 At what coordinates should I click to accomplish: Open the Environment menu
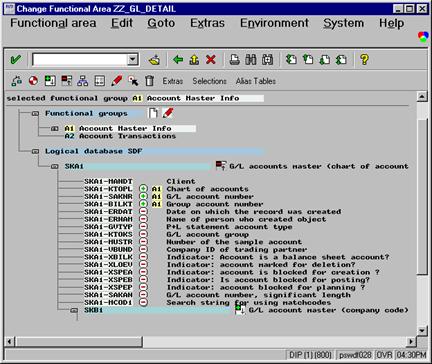[x=274, y=23]
